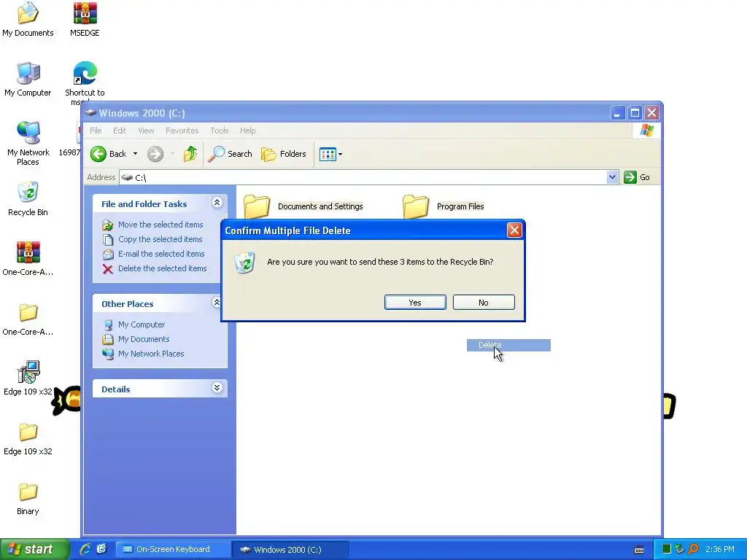Click the green Up folder icon
This screenshot has width=747, height=560.
coord(190,154)
